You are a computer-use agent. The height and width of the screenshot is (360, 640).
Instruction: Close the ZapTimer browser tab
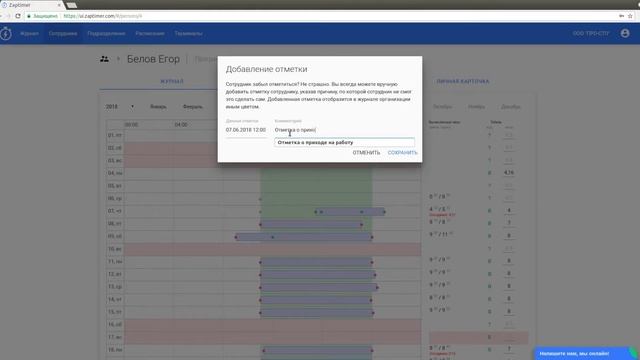click(x=59, y=5)
